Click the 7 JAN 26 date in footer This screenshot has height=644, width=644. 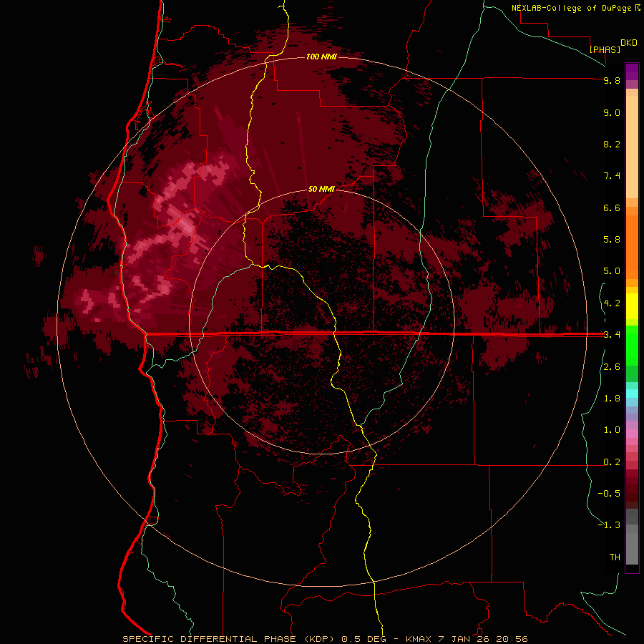465,639
